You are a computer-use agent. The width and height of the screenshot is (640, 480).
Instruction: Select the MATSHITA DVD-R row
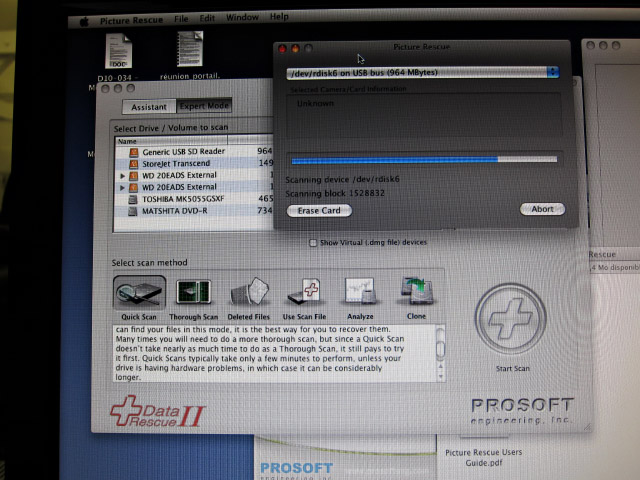[x=194, y=211]
